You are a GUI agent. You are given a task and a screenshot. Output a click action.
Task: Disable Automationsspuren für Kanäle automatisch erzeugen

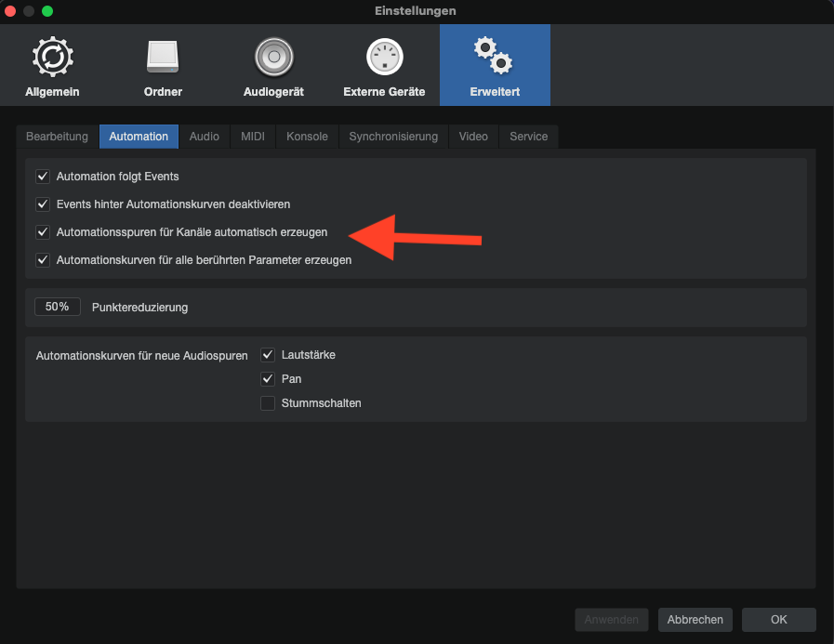(42, 232)
